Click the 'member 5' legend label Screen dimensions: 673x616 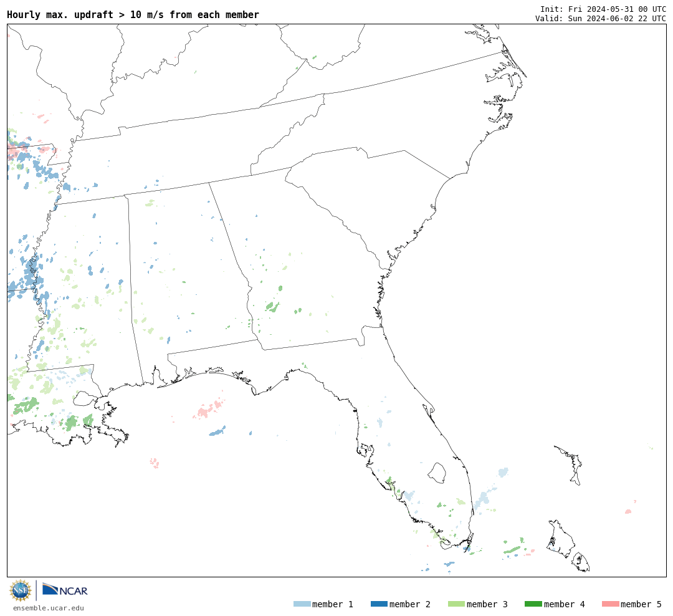coord(641,604)
